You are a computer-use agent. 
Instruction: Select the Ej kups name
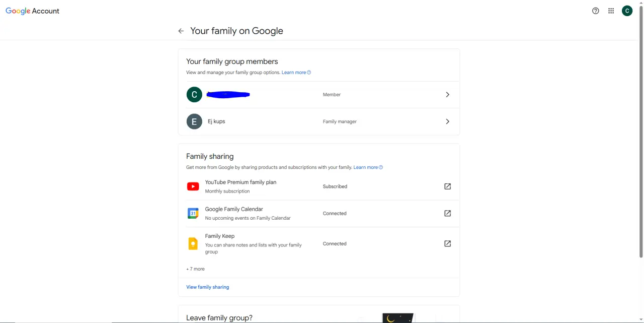(x=216, y=121)
